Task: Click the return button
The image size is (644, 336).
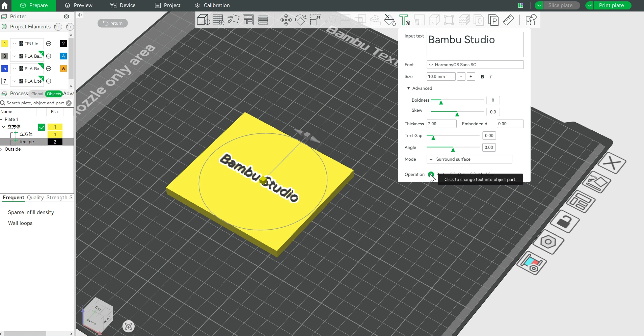Action: [112, 23]
